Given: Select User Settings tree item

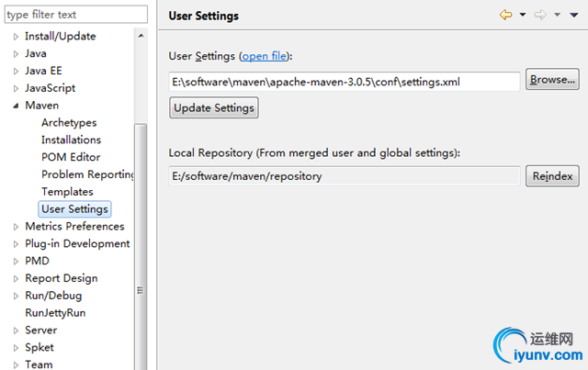Looking at the screenshot, I should [x=74, y=208].
